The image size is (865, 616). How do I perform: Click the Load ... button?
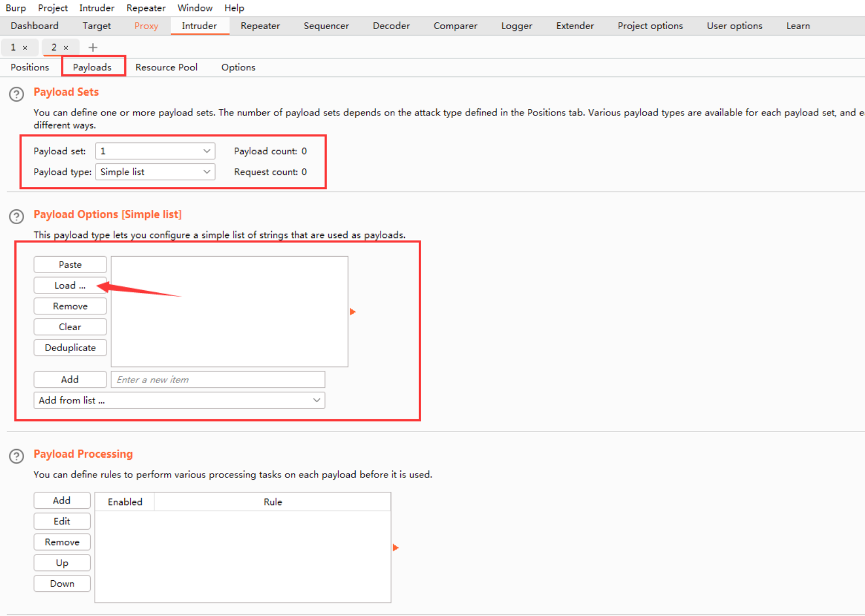[x=70, y=285]
